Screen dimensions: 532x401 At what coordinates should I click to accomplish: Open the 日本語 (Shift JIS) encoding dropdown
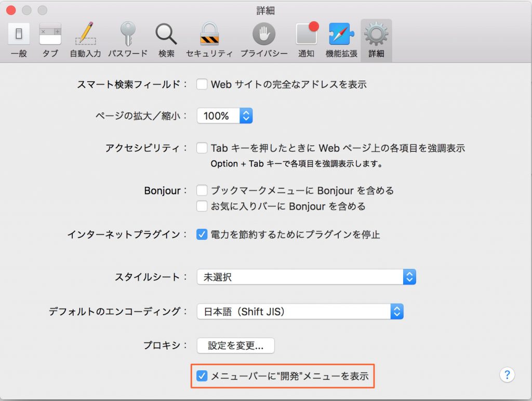point(300,312)
